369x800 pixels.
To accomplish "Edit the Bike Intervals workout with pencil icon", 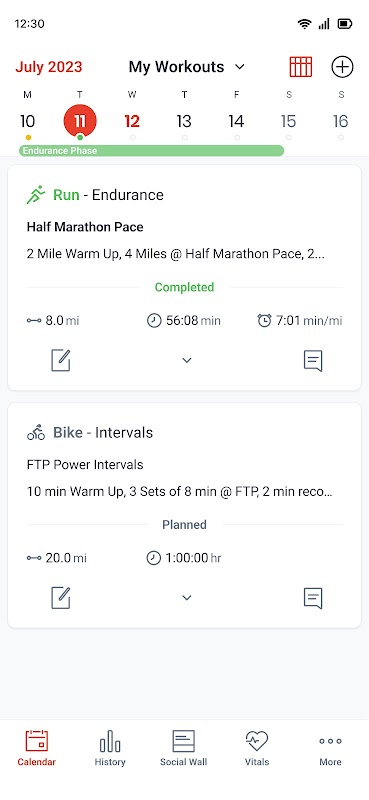I will (61, 598).
